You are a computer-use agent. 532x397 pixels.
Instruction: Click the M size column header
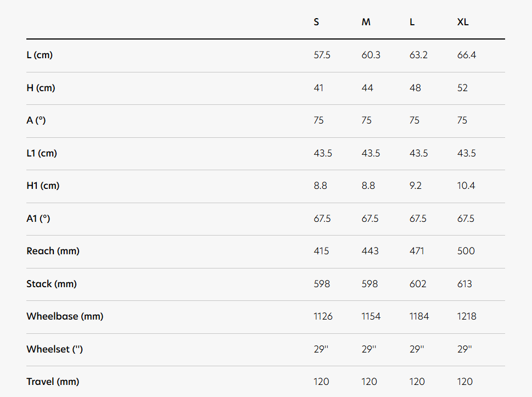[x=366, y=23]
